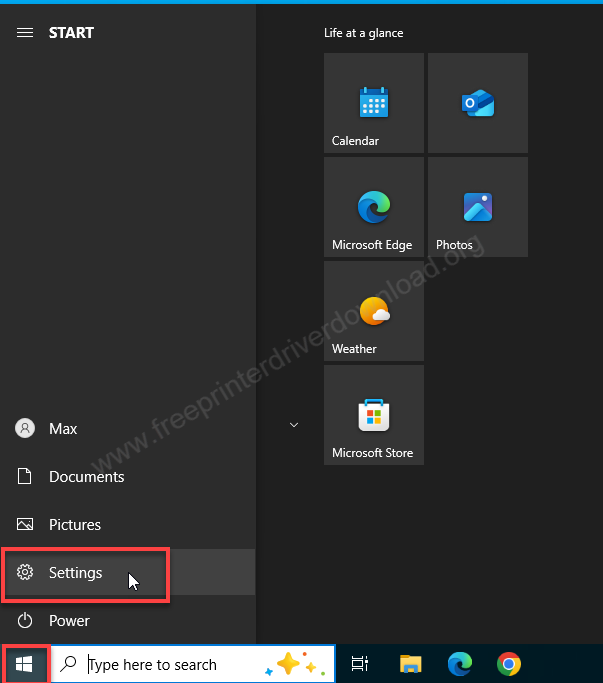This screenshot has width=603, height=683.
Task: Open Edge browser from the taskbar
Action: 460,664
